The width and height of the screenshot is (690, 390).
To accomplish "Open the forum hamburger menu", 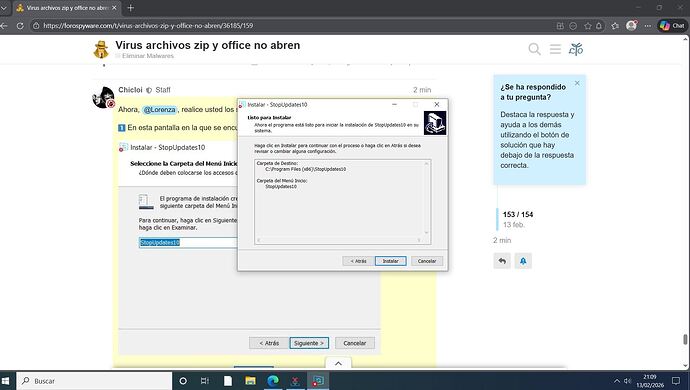I will [555, 49].
